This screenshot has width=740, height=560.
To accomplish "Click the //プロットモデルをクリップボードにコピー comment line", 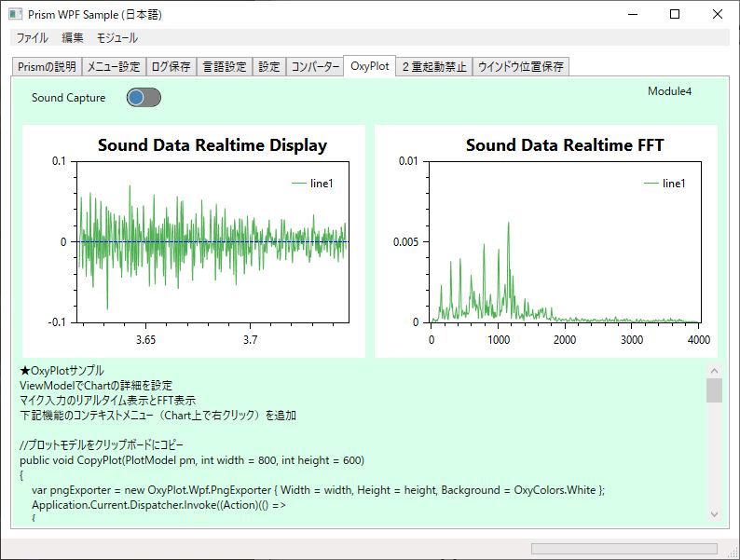I will click(x=102, y=444).
